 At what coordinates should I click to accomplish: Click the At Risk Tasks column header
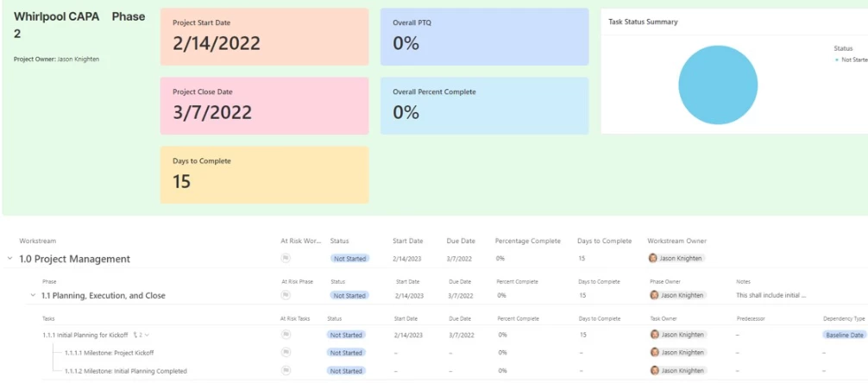click(x=295, y=319)
